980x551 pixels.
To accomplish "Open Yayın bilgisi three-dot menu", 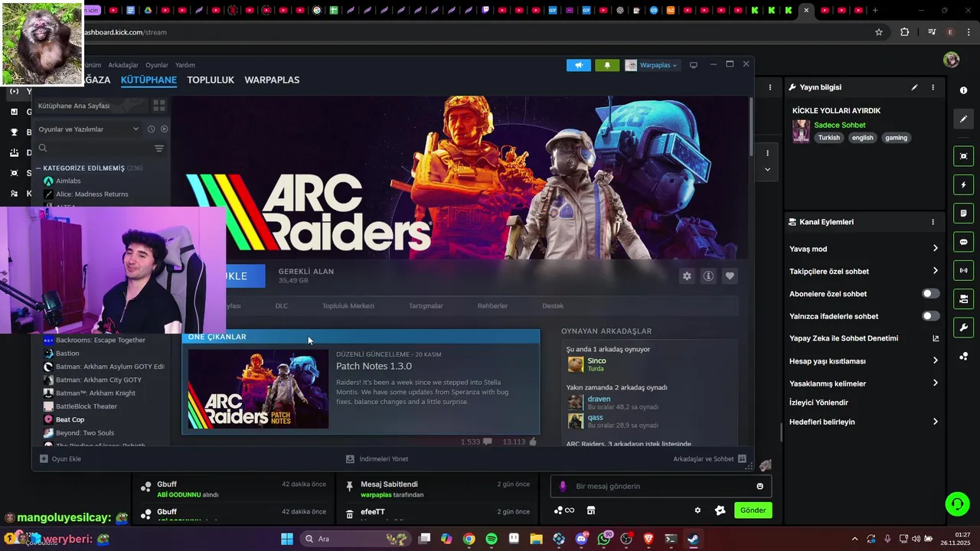I will 933,87.
